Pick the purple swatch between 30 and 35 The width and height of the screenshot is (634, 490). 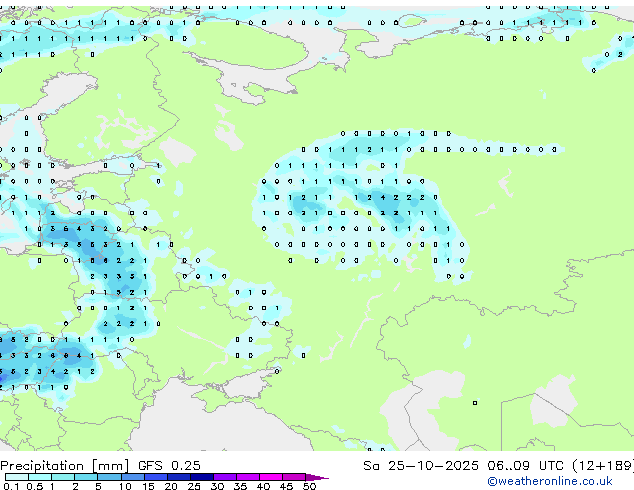(x=225, y=477)
